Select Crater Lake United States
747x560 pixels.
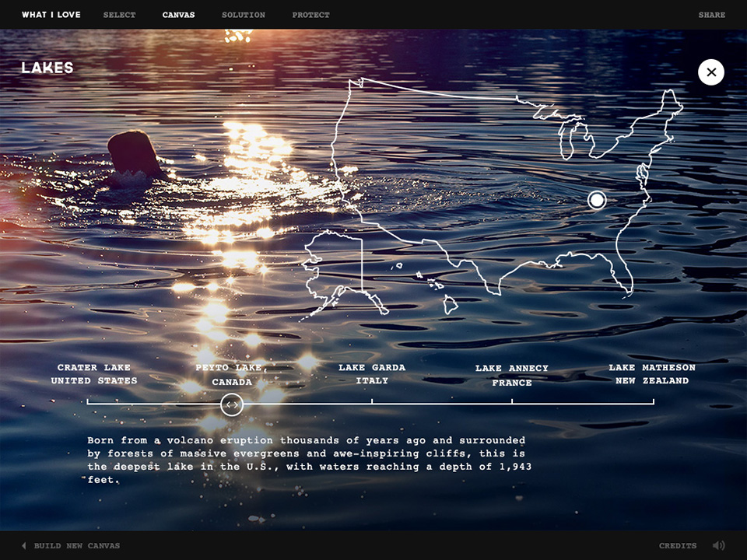94,374
